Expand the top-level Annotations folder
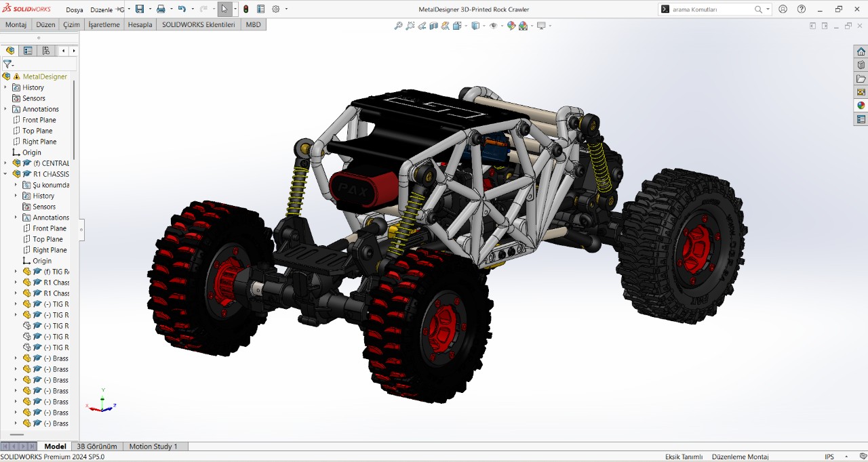Image resolution: width=868 pixels, height=462 pixels. (5, 109)
